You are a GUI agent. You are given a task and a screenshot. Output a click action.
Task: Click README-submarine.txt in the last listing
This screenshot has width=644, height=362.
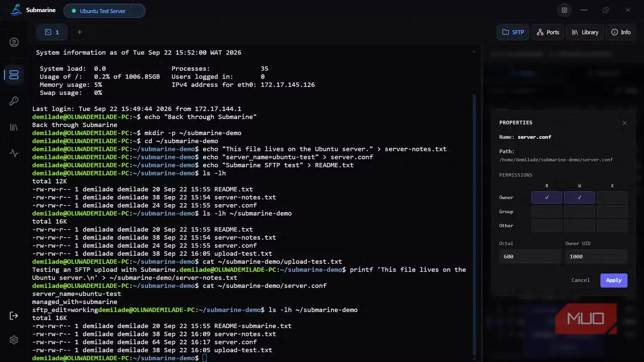(253, 326)
